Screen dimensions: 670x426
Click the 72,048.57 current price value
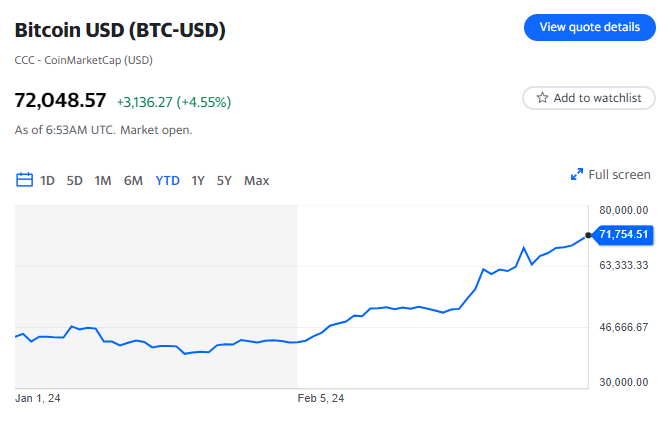click(x=60, y=101)
